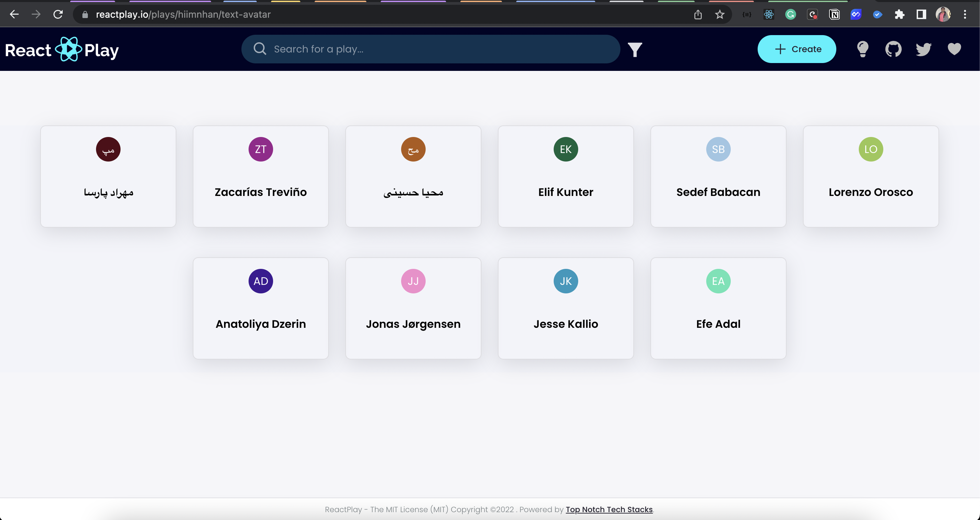Select Elif Kunter's EK avatar circle

point(565,149)
